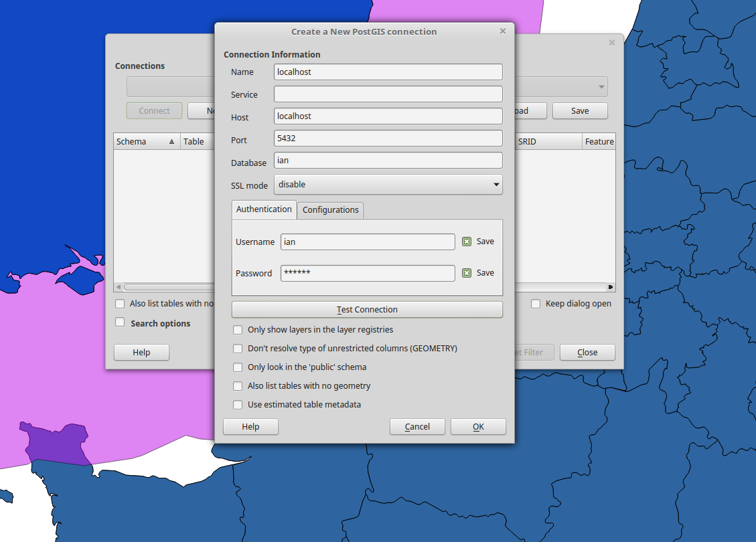Click the Username input field
The width and height of the screenshot is (756, 542).
pos(368,242)
